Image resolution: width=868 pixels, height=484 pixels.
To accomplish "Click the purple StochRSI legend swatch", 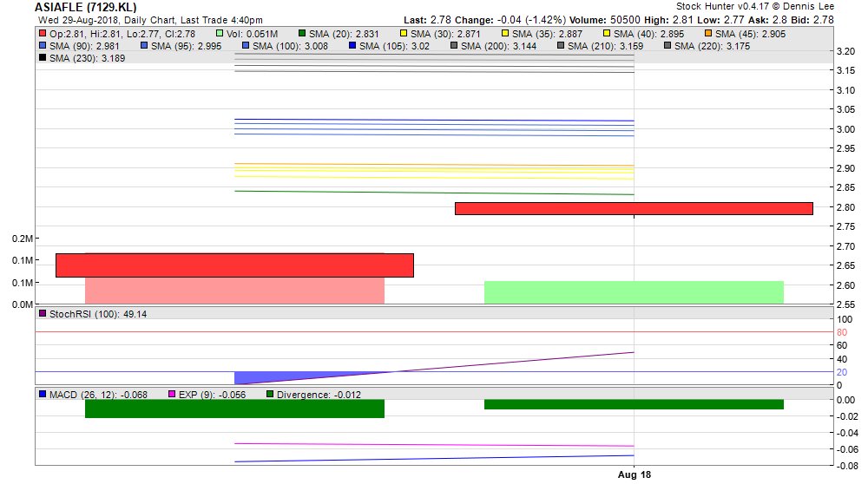I will (43, 314).
